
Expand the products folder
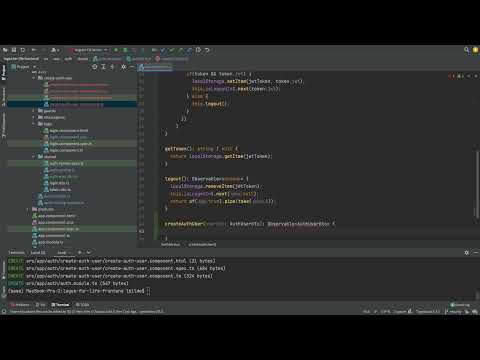28,209
